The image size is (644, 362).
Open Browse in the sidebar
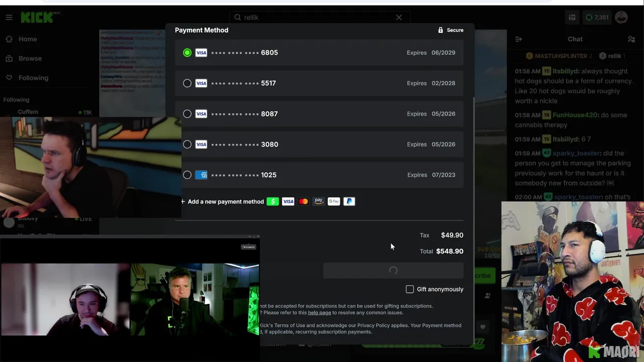30,58
